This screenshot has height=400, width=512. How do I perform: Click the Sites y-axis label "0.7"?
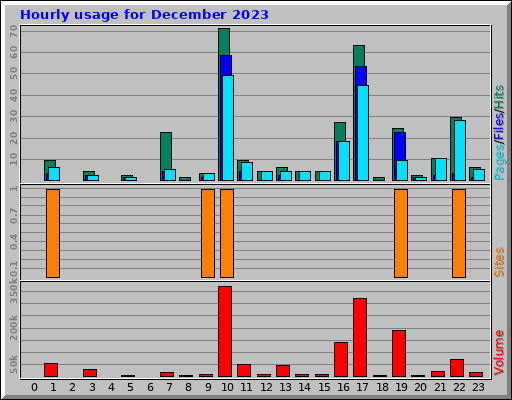14,216
